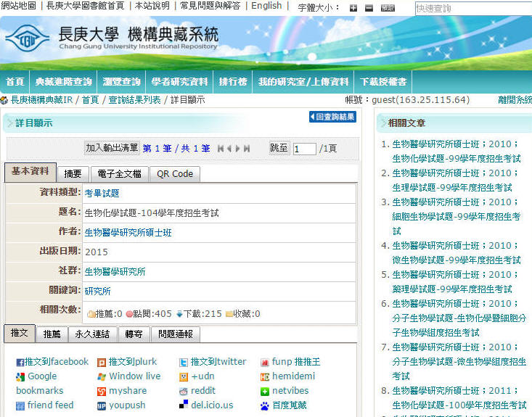532x417 pixels.
Task: Decrease font size with minus icon
Action: point(369,8)
